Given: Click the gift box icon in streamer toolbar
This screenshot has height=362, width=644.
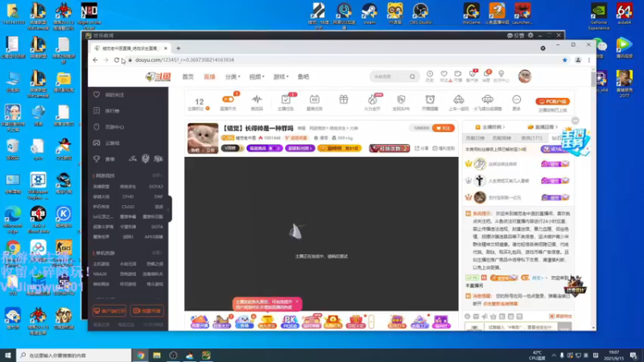Looking at the screenshot, I should (x=344, y=99).
